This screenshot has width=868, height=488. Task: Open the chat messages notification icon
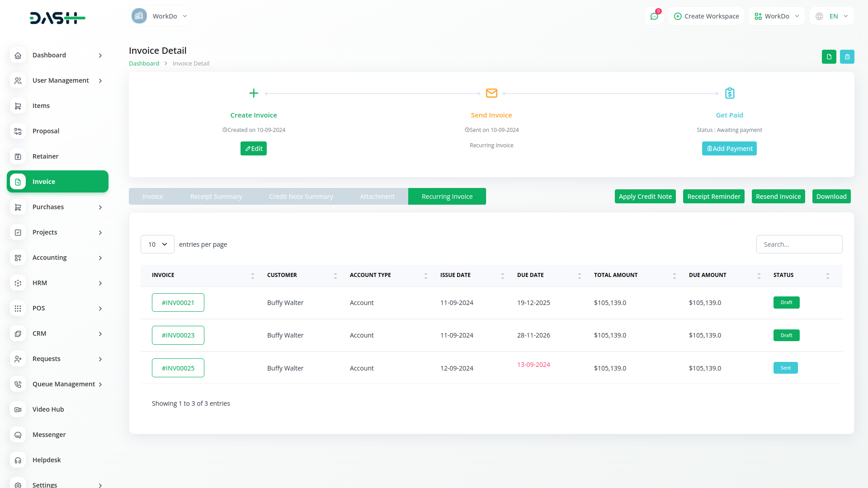(x=654, y=16)
